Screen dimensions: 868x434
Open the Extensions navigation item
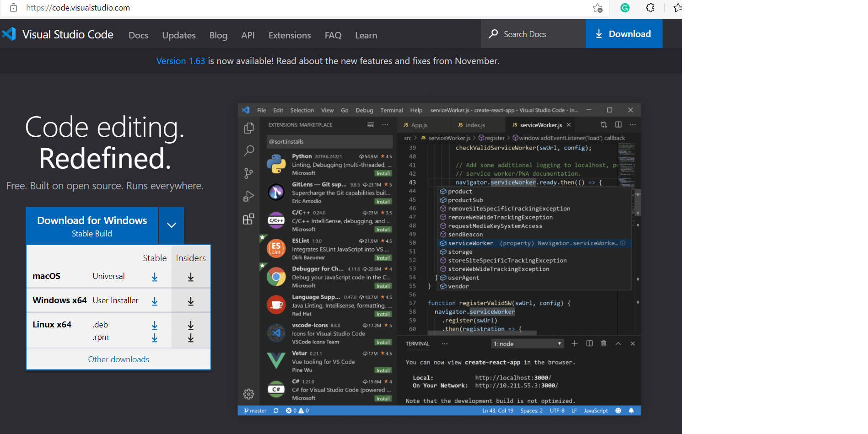[290, 35]
